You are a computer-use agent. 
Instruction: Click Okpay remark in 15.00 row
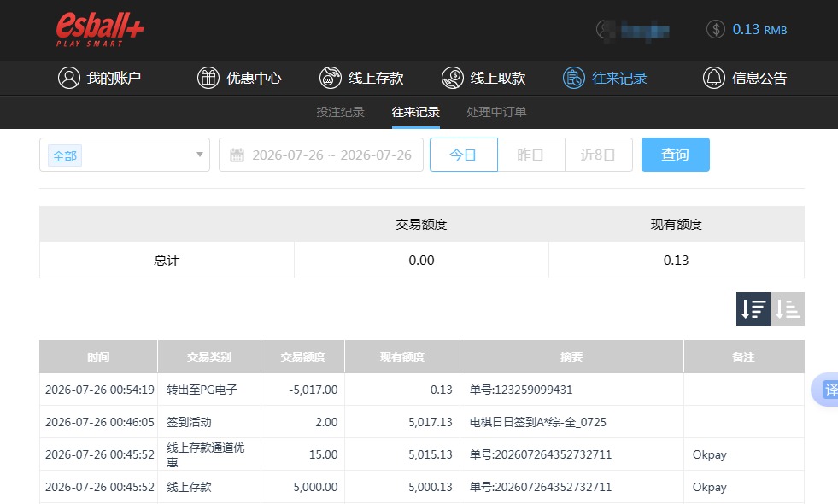tap(710, 454)
